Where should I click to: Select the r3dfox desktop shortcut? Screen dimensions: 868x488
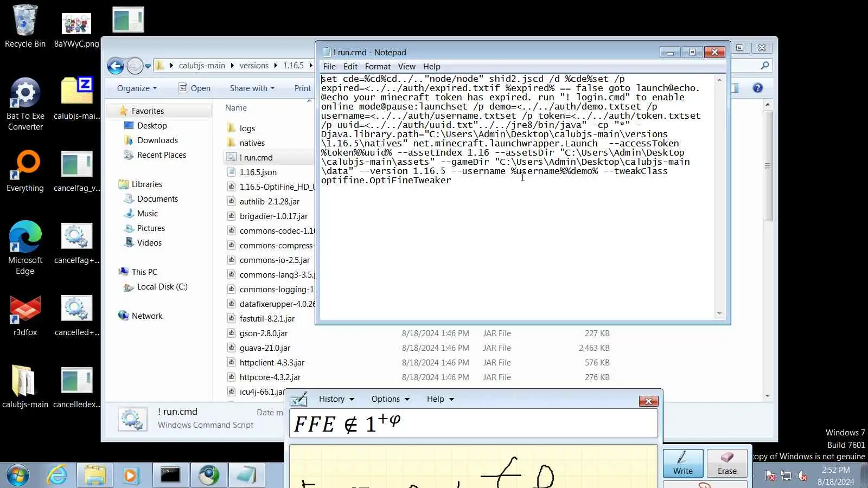25,316
